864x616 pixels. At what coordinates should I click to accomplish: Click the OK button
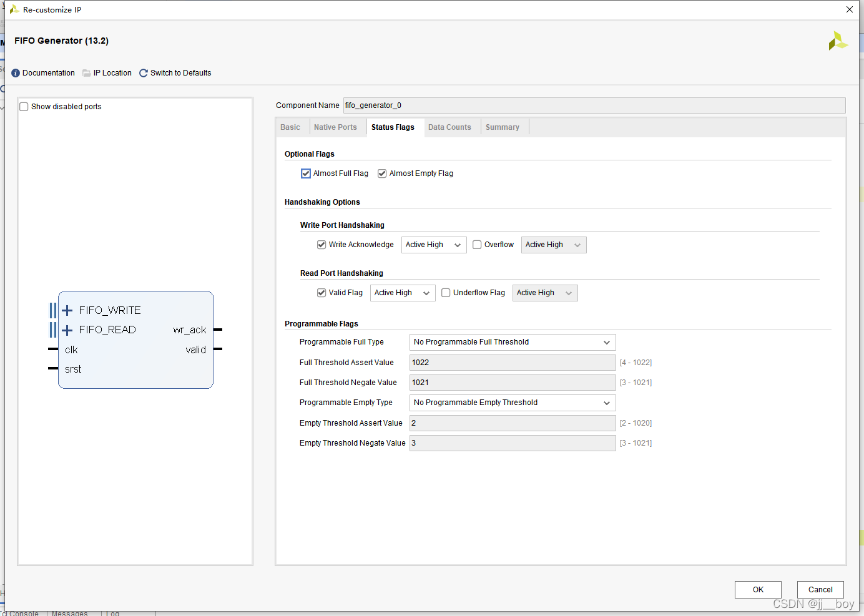point(758,590)
